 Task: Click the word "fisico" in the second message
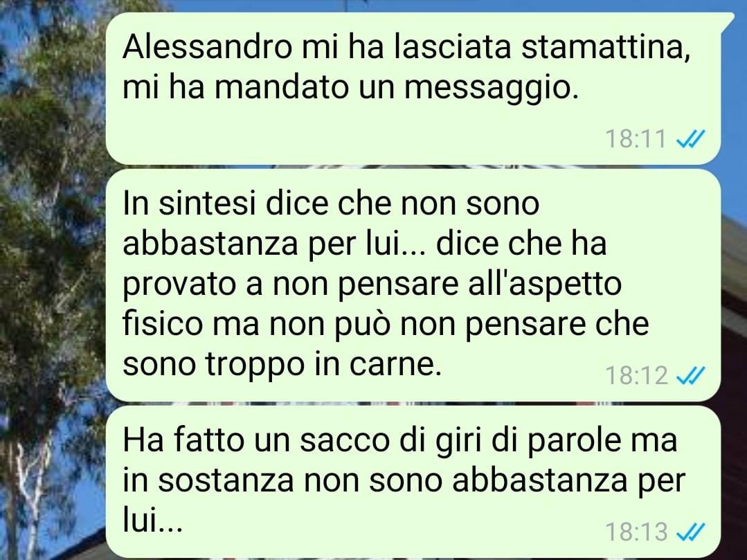pyautogui.click(x=163, y=324)
